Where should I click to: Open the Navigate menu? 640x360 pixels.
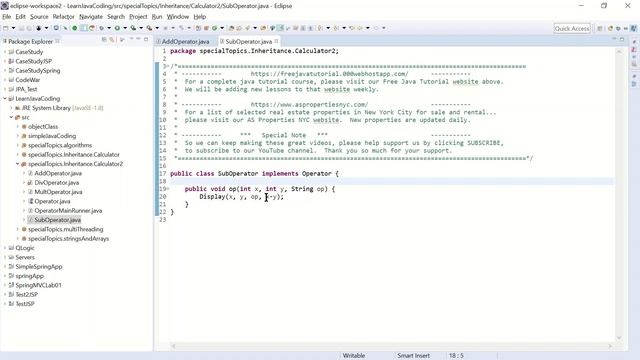[91, 17]
